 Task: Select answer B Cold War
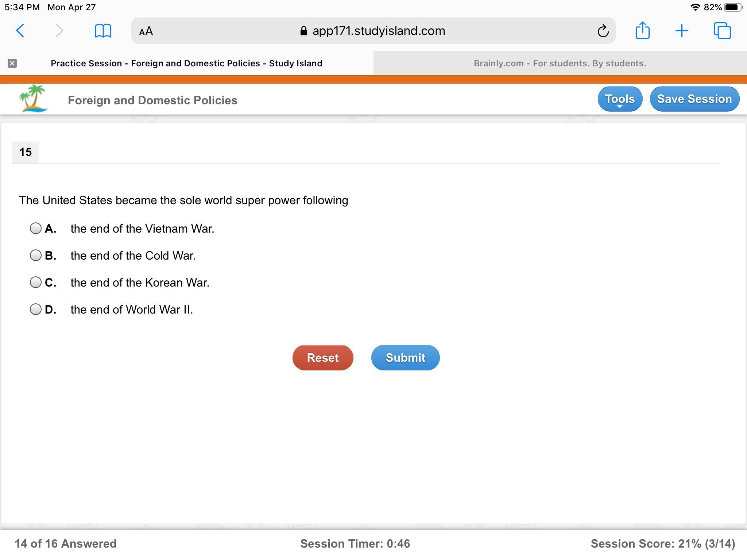[x=36, y=256]
